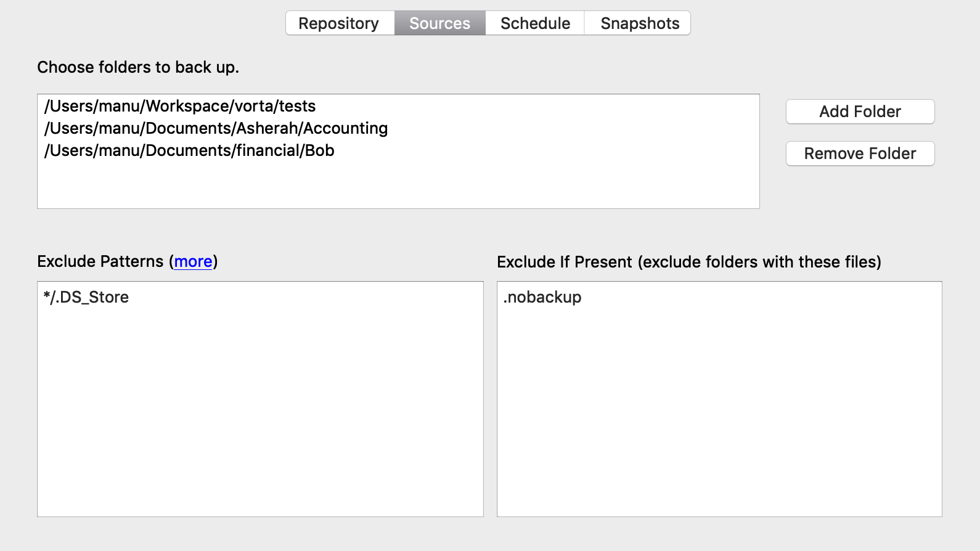Click the 'Exclude Patterns' heading text
This screenshot has height=551, width=980.
pyautogui.click(x=100, y=262)
